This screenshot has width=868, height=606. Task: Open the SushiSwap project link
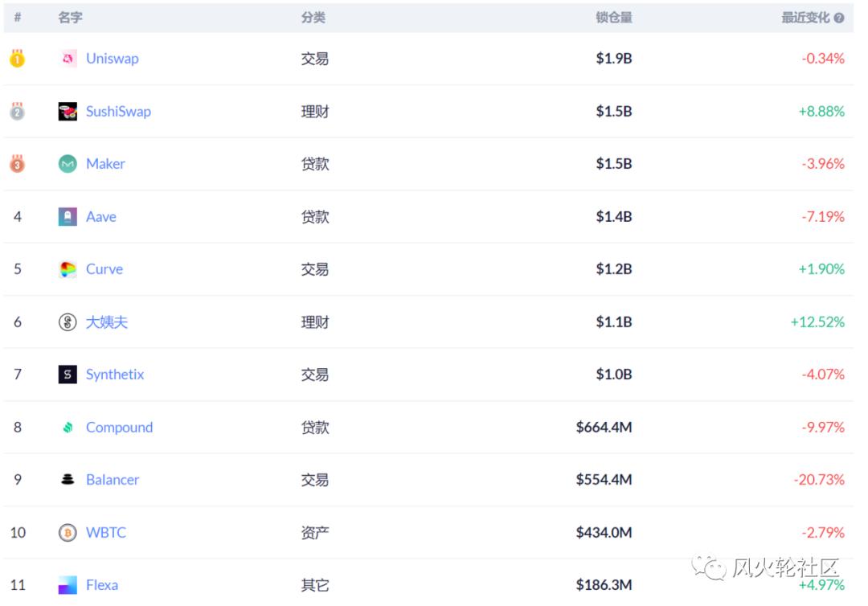(x=118, y=112)
